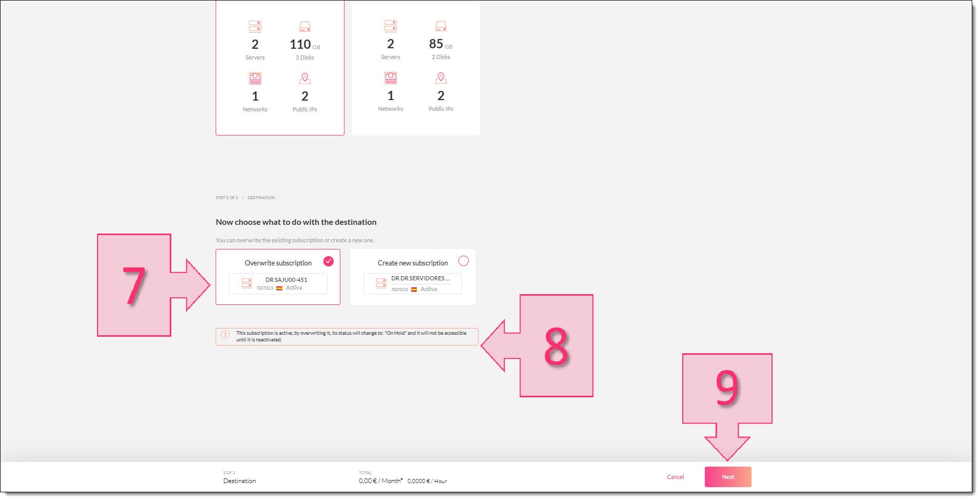Click the 'TESTDC3' datacenter label
Image resolution: width=980 pixels, height=500 pixels.
tap(265, 289)
